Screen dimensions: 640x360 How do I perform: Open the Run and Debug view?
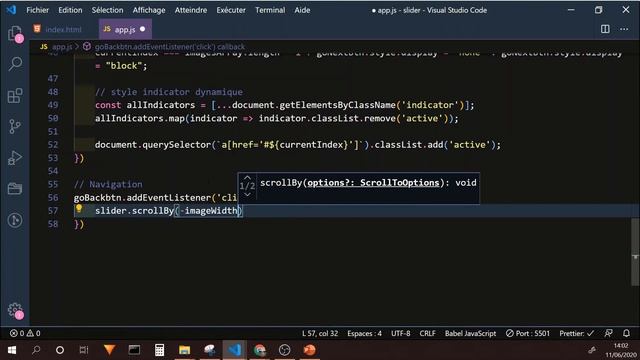point(15,158)
